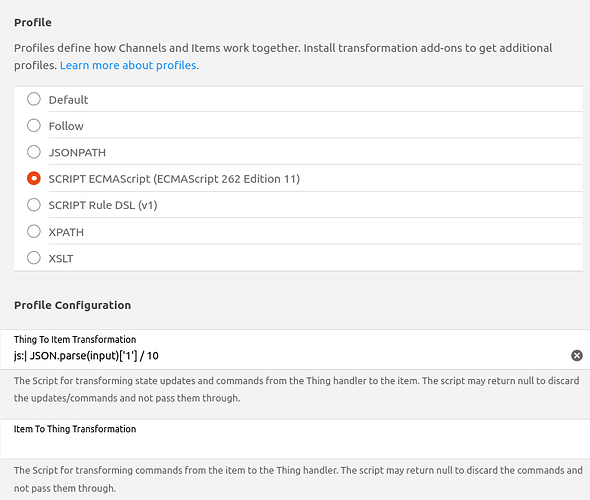This screenshot has width=590, height=500.
Task: Click SCRIPT ECMAScript 262 Edition 11 label
Action: tap(174, 179)
